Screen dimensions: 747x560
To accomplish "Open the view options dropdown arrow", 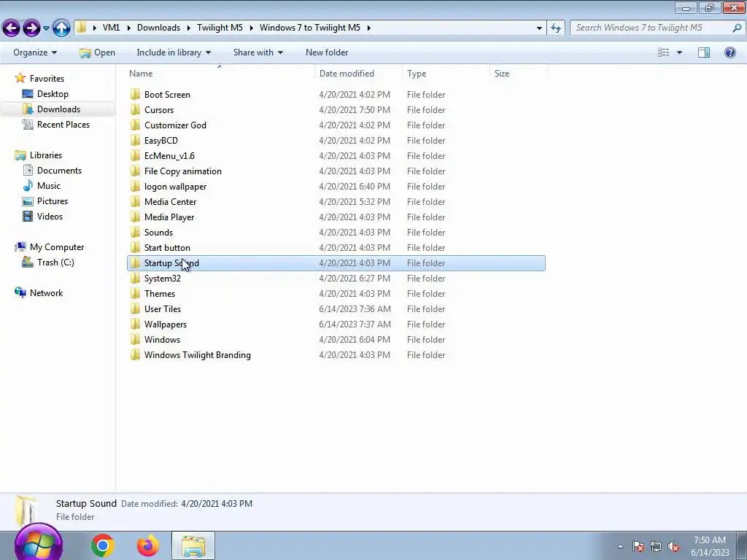I will [679, 52].
